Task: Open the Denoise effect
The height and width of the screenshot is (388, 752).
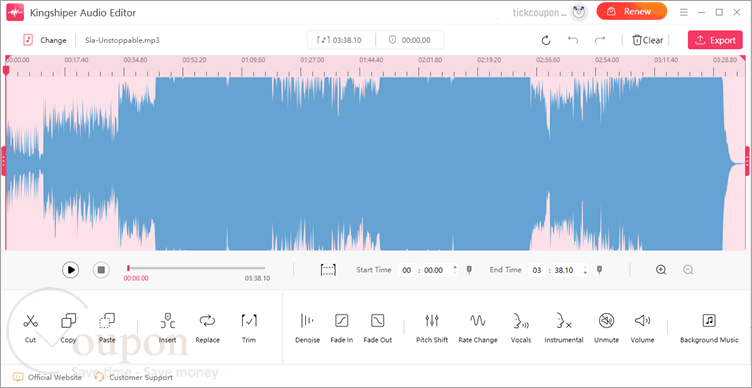Action: coord(307,328)
